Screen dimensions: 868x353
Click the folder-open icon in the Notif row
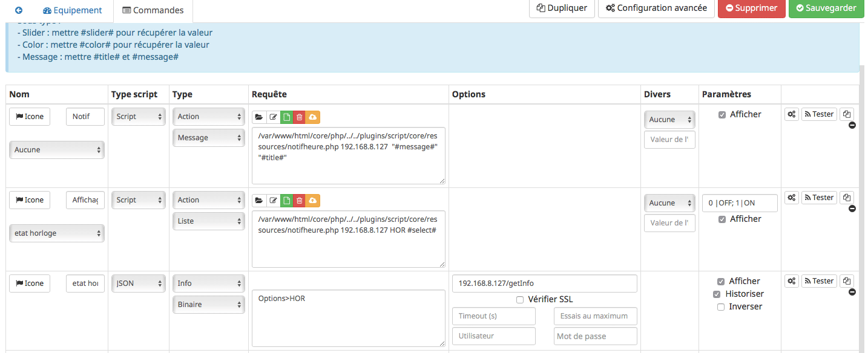click(259, 117)
